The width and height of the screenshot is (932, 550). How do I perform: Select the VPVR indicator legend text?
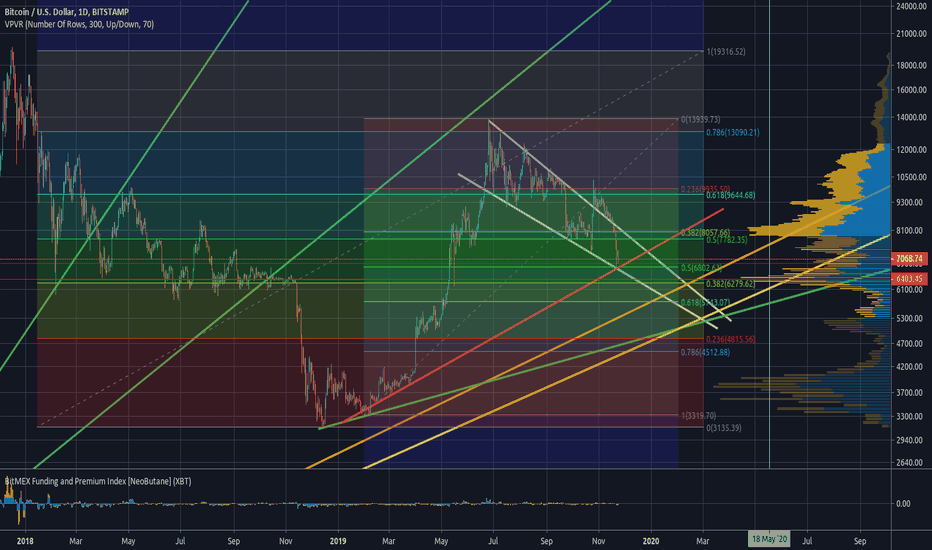(x=79, y=24)
